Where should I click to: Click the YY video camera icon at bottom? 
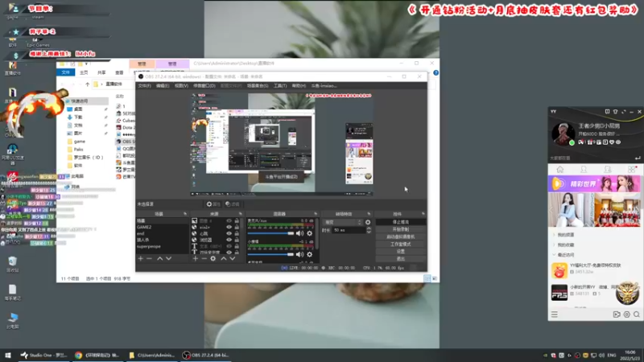tap(617, 315)
